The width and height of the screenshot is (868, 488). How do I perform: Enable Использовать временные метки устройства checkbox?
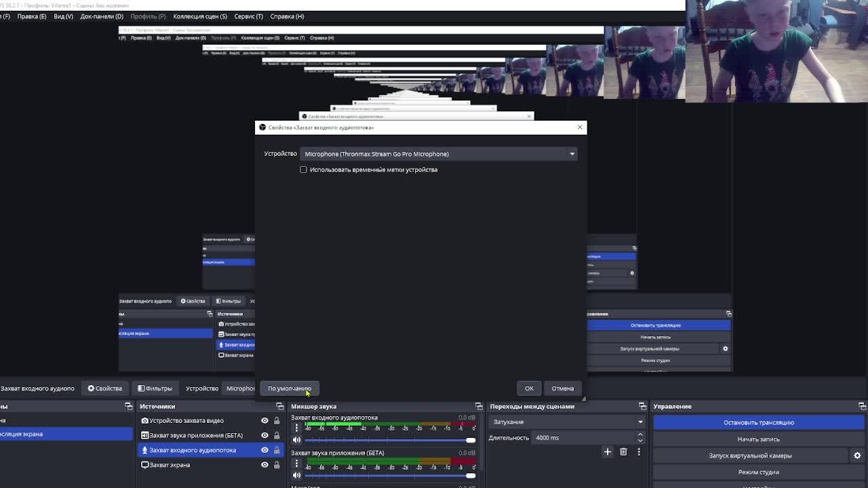(303, 169)
